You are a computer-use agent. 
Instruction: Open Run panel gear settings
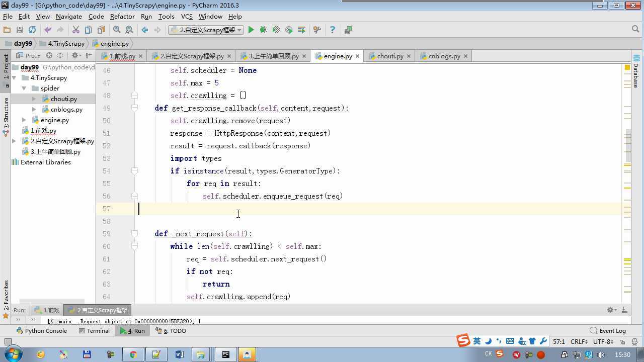[611, 310]
